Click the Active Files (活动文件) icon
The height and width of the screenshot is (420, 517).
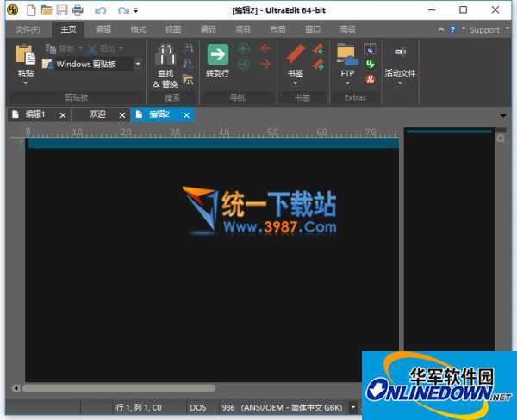coord(400,53)
